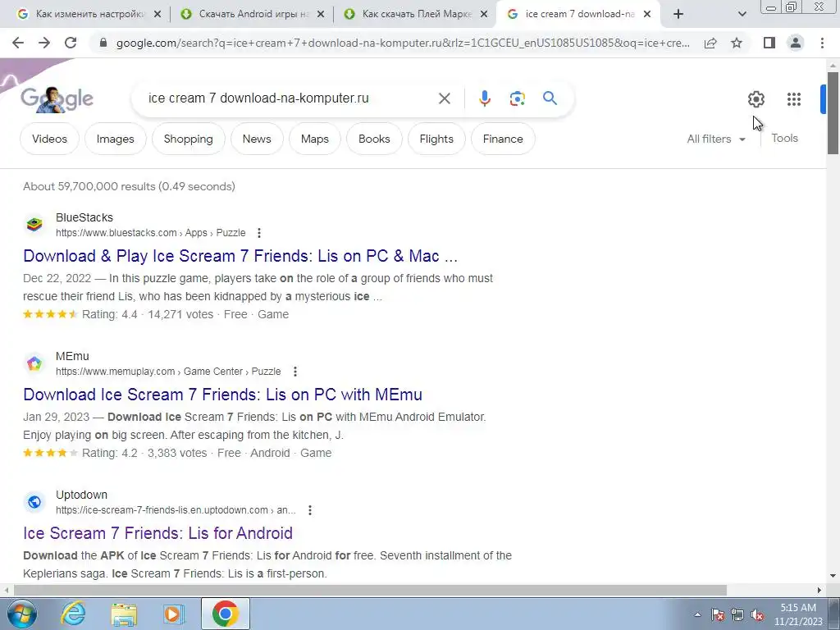Click in the Google search input field
Viewport: 840px width, 630px height.
point(290,98)
